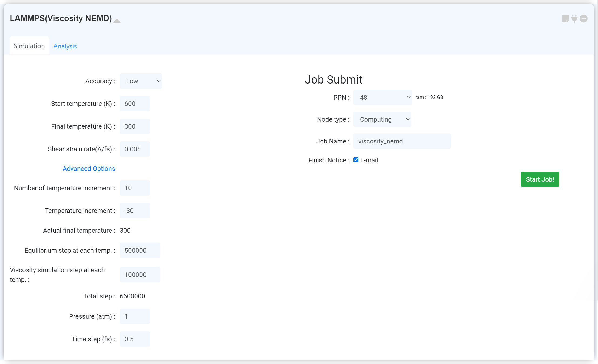Image resolution: width=598 pixels, height=364 pixels.
Task: Click the Equilibrium step input field
Action: click(140, 251)
